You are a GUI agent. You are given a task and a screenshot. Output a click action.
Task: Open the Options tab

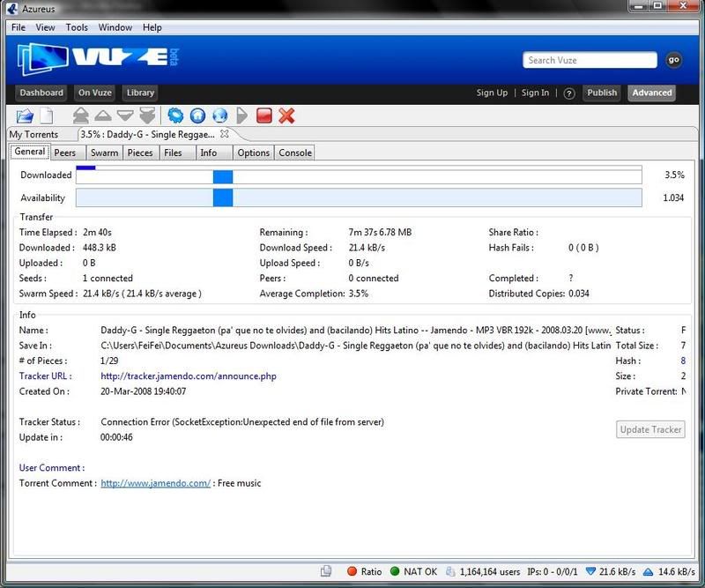(x=254, y=153)
